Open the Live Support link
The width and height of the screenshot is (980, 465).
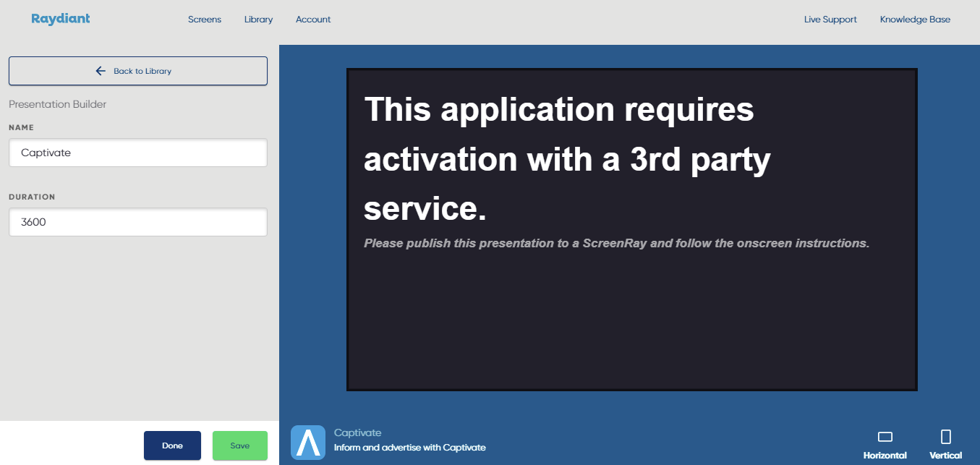[x=830, y=20]
